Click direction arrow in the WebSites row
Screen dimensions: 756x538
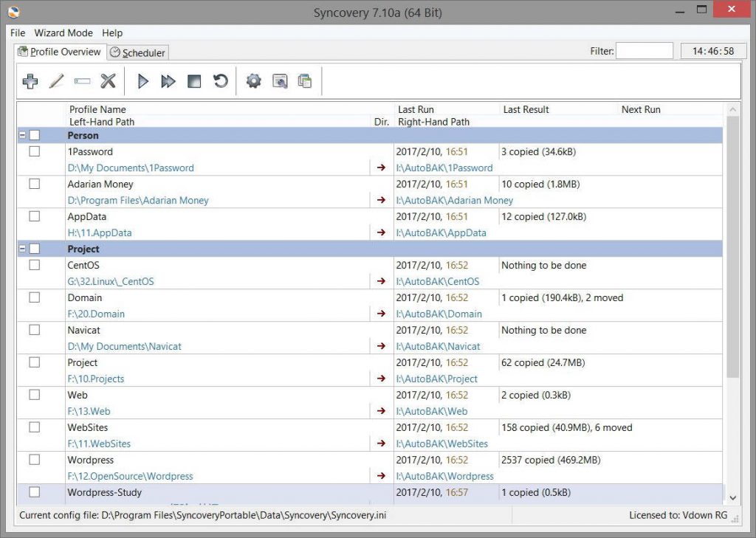tap(382, 443)
